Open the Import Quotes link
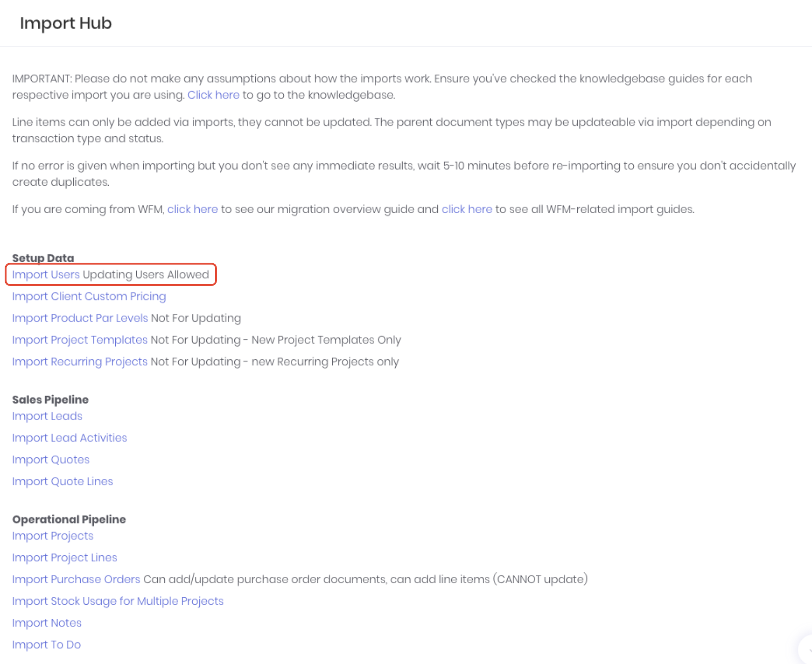 (50, 460)
